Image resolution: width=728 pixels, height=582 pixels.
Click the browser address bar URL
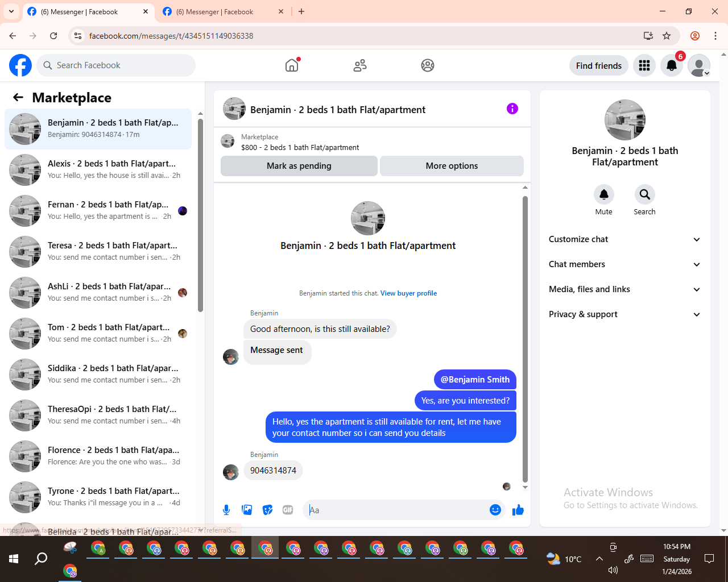(x=171, y=36)
